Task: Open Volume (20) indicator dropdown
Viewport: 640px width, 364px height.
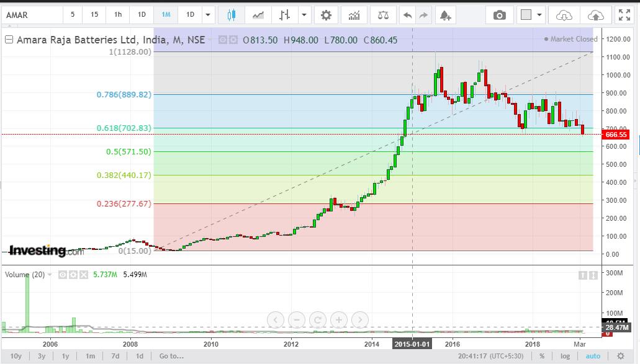Action: pos(50,275)
